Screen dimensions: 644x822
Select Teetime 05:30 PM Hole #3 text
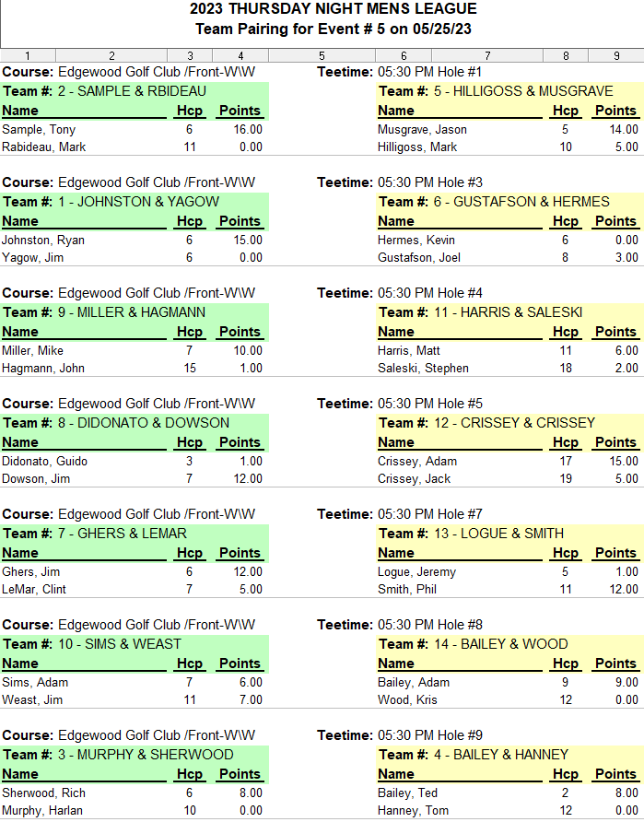point(400,182)
